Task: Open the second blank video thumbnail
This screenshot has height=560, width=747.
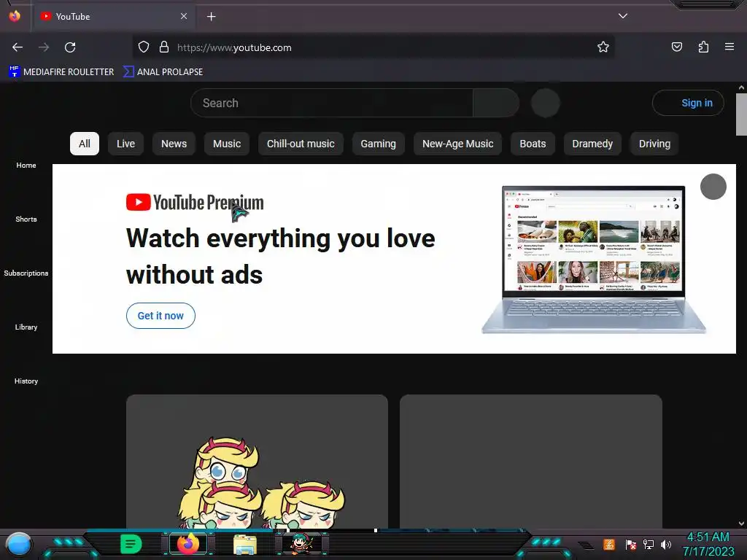Action: 531,461
